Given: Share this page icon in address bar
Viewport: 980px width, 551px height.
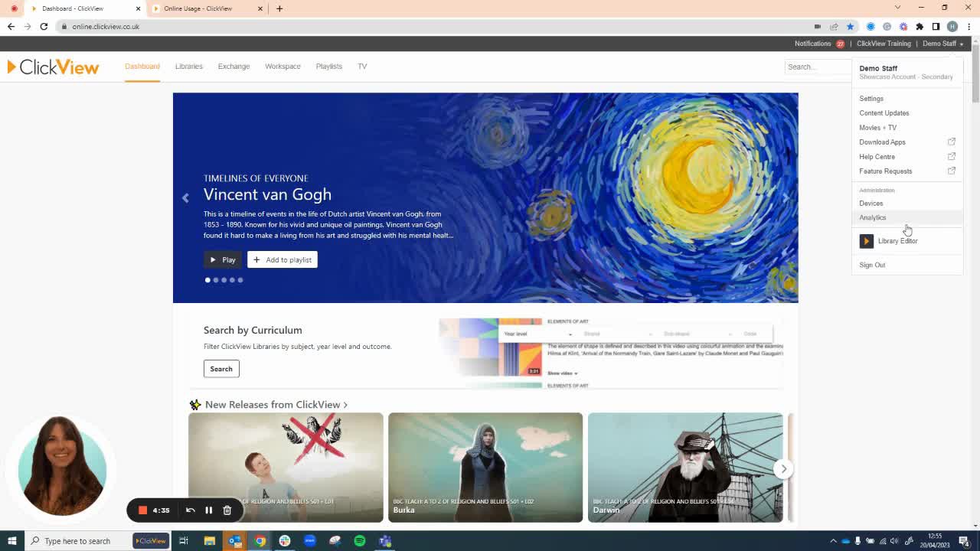Looking at the screenshot, I should (x=834, y=27).
